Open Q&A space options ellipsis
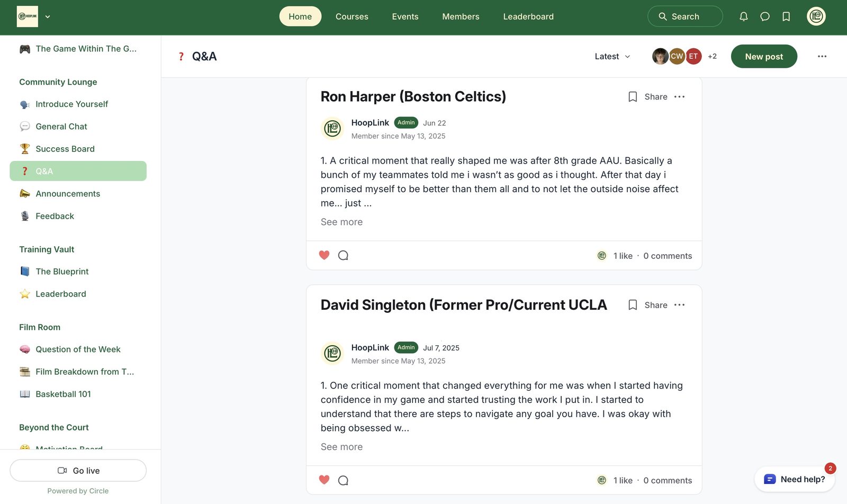 (822, 57)
